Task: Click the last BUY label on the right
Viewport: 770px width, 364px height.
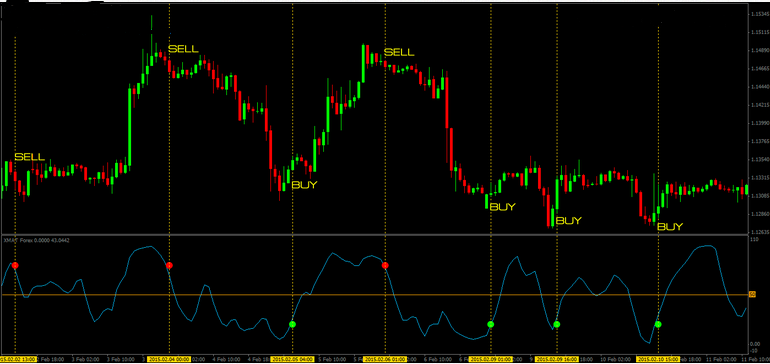Action: [670, 227]
